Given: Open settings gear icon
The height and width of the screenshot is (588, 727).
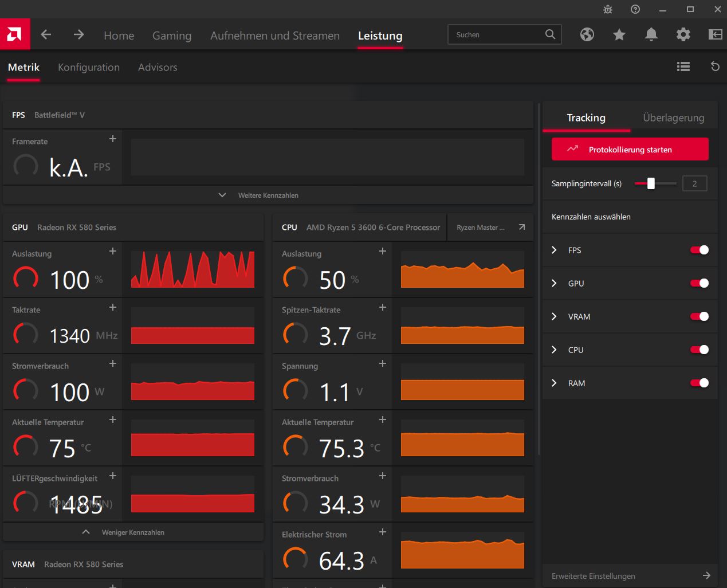Looking at the screenshot, I should pyautogui.click(x=683, y=35).
